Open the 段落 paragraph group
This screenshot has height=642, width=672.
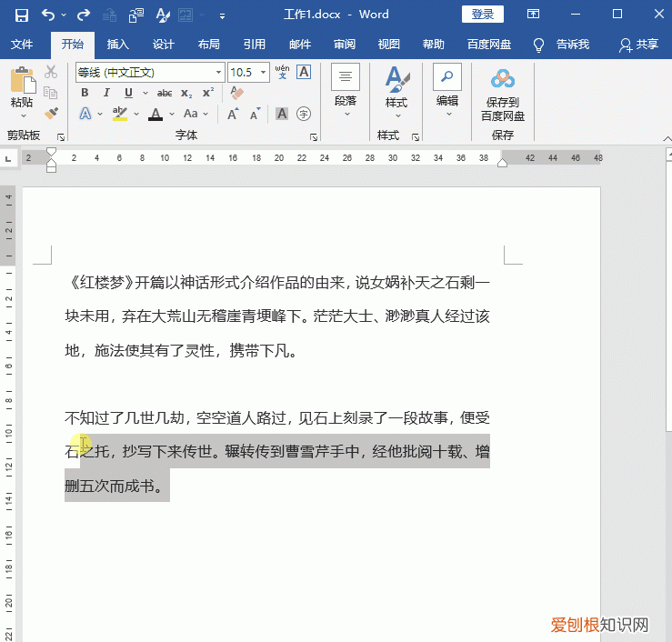(346, 91)
